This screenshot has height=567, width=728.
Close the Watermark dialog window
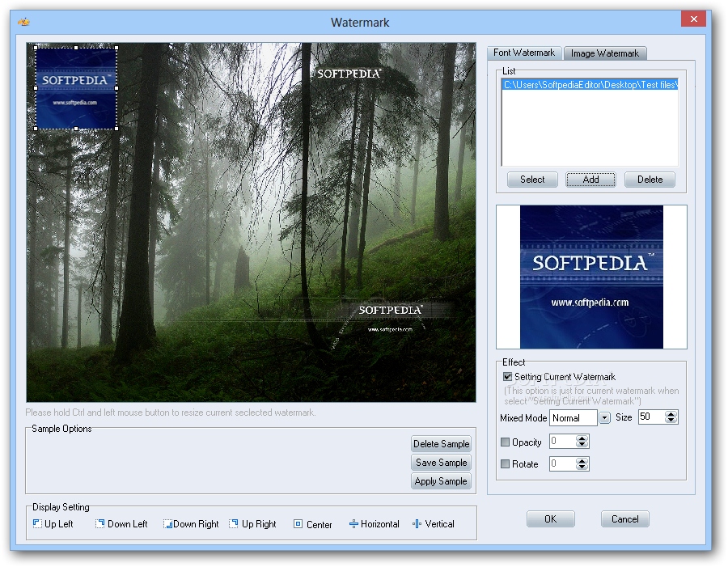click(694, 19)
